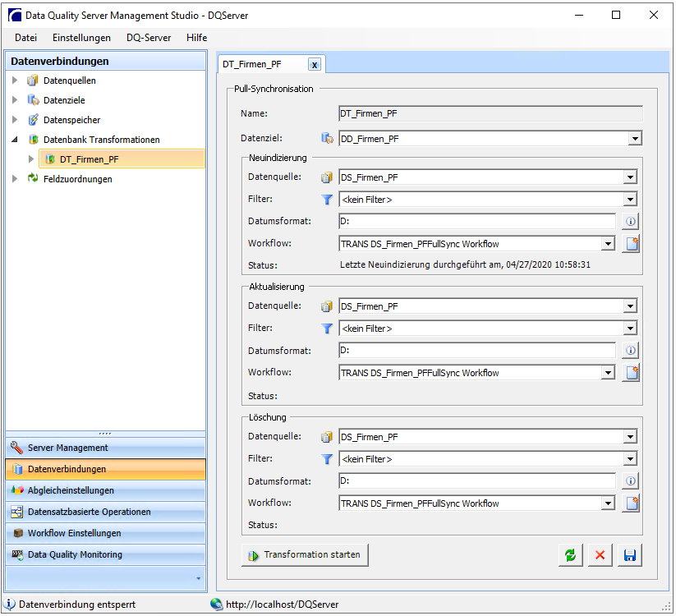Click the Filter funnel icon in Aktualisierung
Screen dimensions: 676x616
pos(327,329)
